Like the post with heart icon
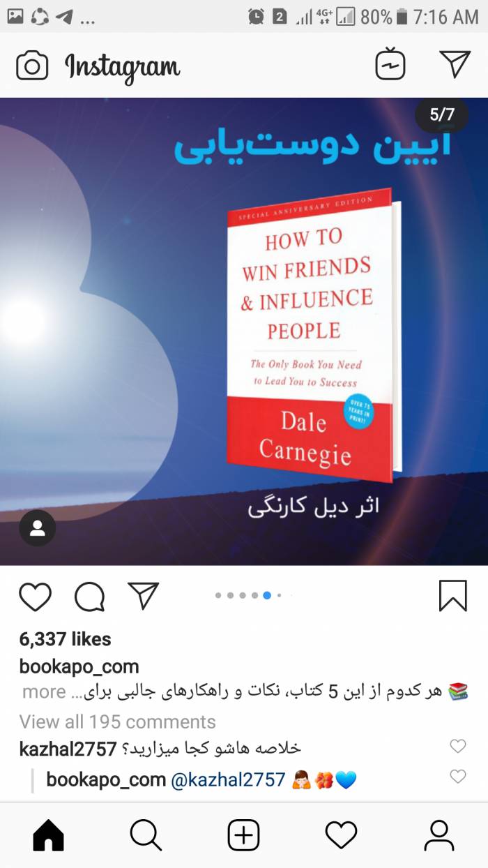 [x=35, y=597]
